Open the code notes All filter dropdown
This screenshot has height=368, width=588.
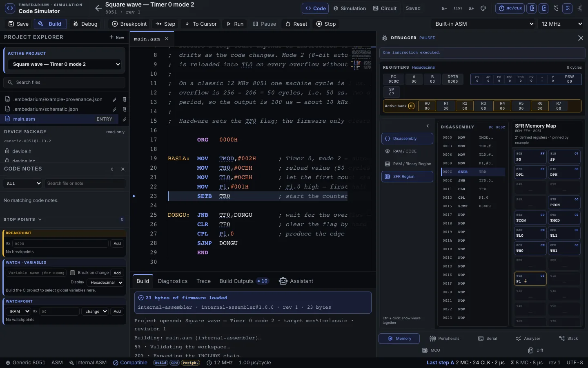click(23, 184)
